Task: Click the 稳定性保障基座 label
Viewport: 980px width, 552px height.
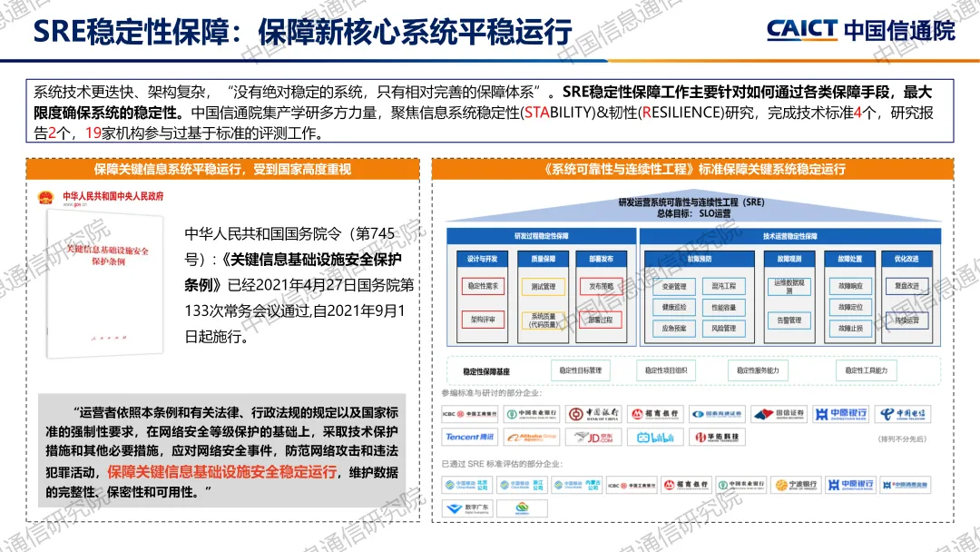Action: [x=486, y=371]
